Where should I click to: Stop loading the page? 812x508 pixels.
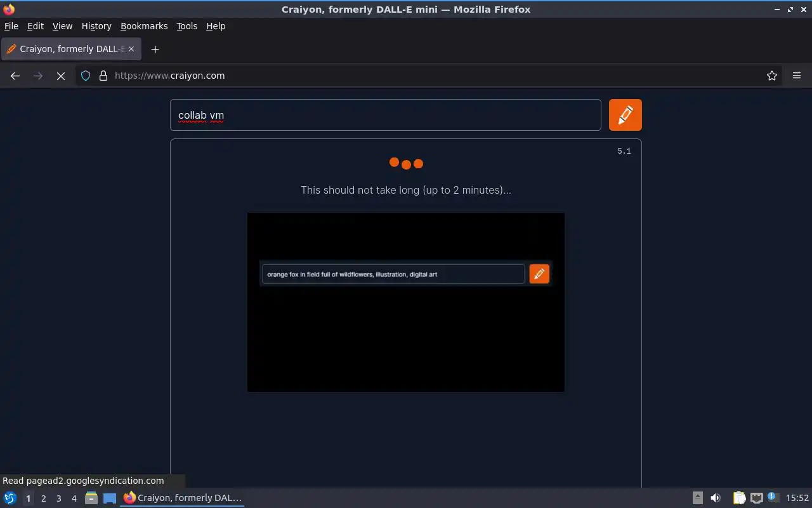61,76
